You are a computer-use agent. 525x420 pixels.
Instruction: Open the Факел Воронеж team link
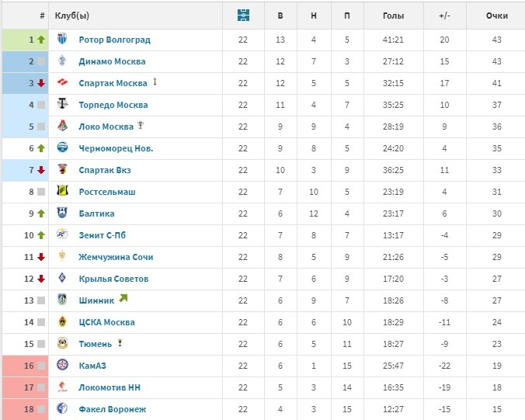[x=113, y=409]
